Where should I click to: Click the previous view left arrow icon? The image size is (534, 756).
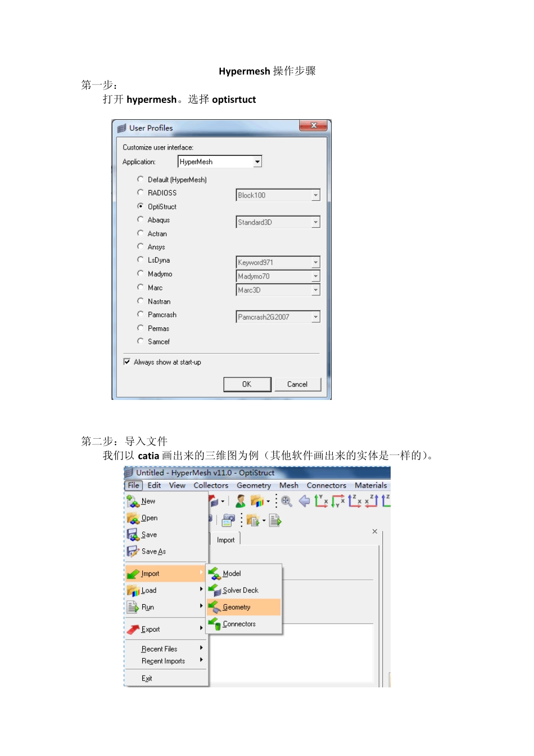(304, 501)
